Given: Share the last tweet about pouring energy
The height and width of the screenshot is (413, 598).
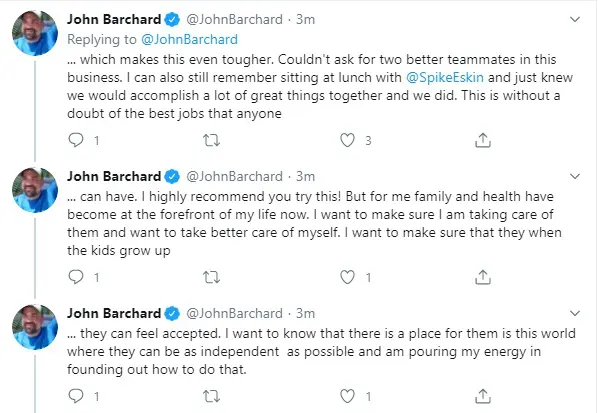Looking at the screenshot, I should pos(482,396).
